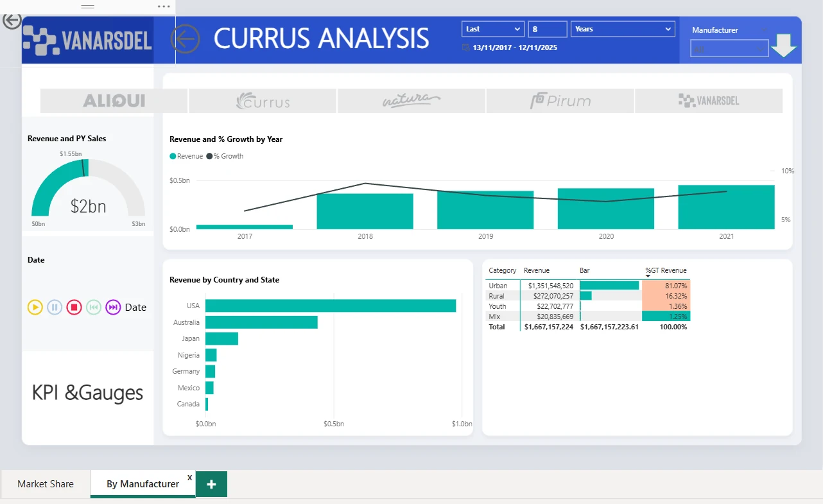823x504 pixels.
Task: Click the 2018 revenue bar
Action: 365,211
